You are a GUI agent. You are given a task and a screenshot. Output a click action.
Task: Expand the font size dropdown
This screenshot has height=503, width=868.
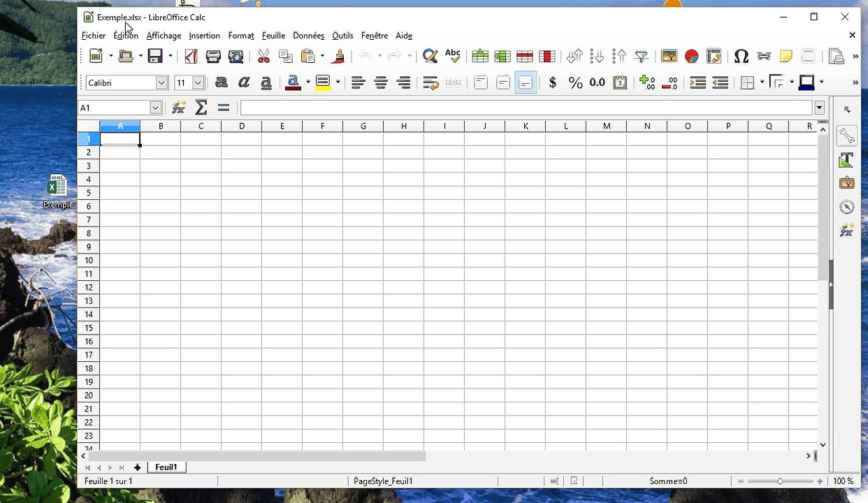pos(198,82)
